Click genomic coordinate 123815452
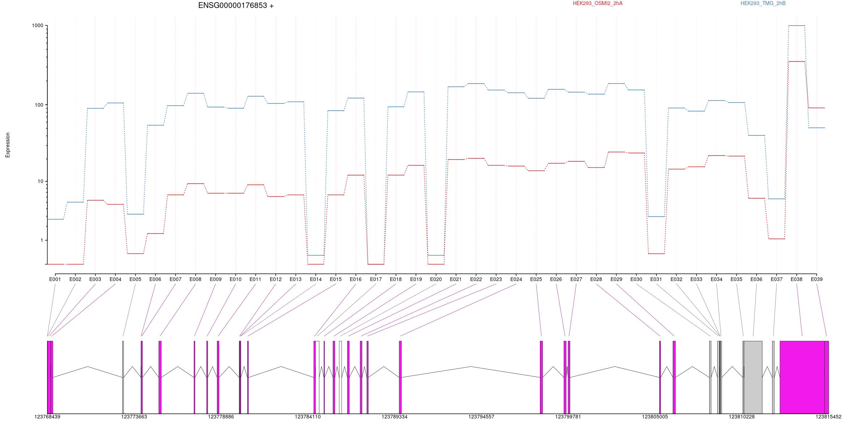 (x=829, y=417)
